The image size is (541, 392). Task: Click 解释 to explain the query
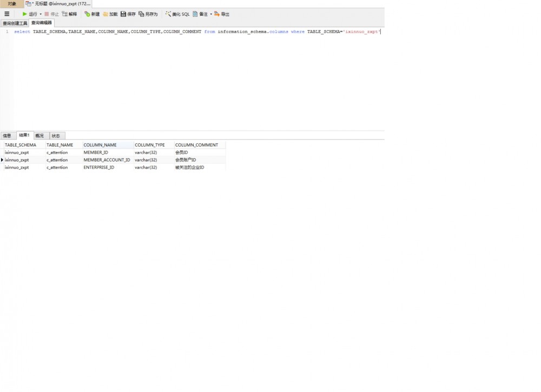coord(69,14)
